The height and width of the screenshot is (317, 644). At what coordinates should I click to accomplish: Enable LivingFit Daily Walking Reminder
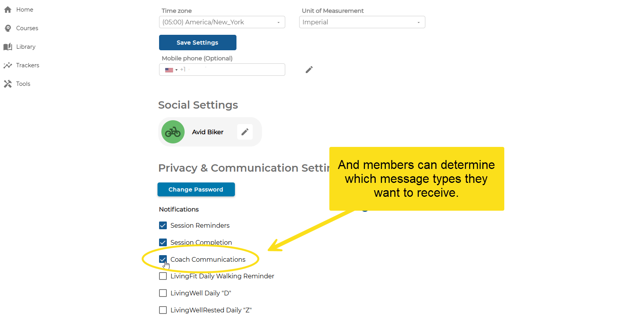point(163,276)
